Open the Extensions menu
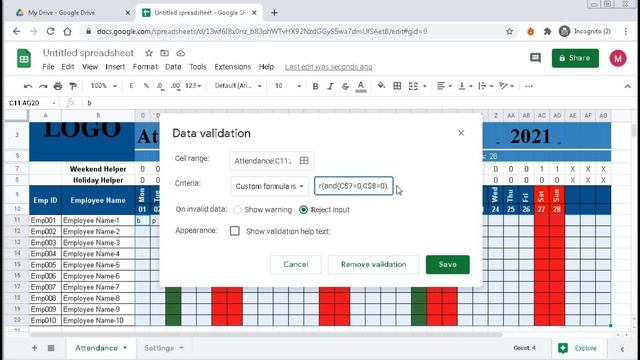 click(233, 67)
